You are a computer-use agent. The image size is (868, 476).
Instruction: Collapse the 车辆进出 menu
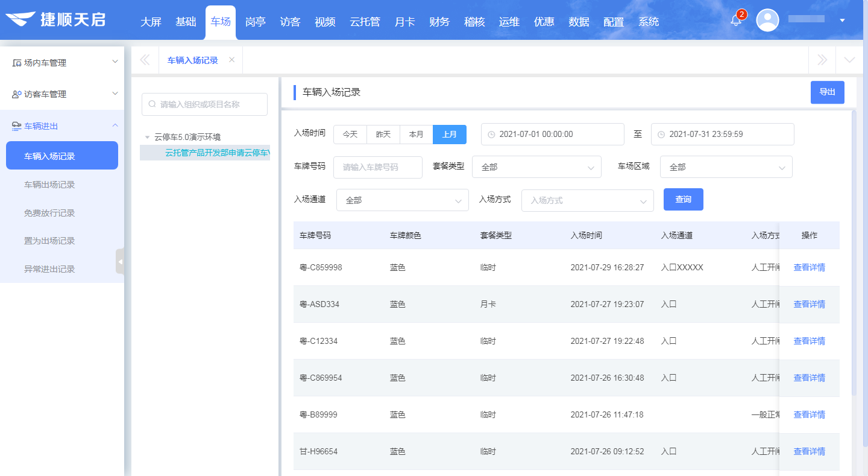115,125
